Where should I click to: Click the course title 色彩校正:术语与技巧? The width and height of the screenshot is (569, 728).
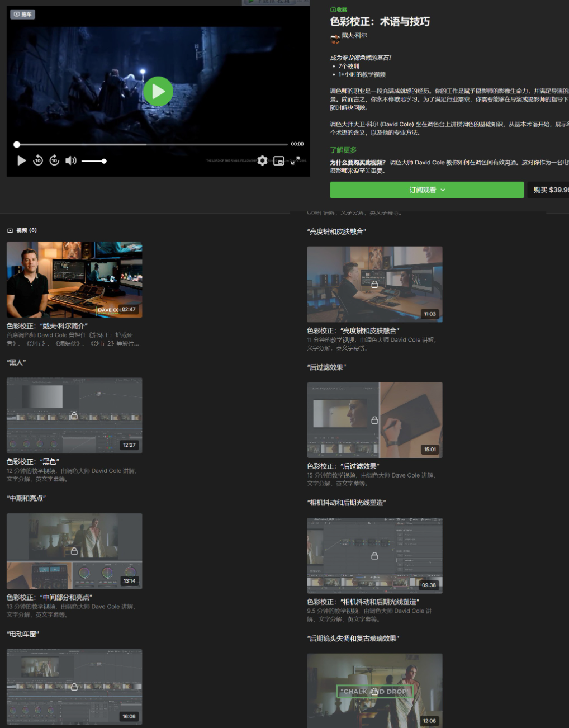380,22
